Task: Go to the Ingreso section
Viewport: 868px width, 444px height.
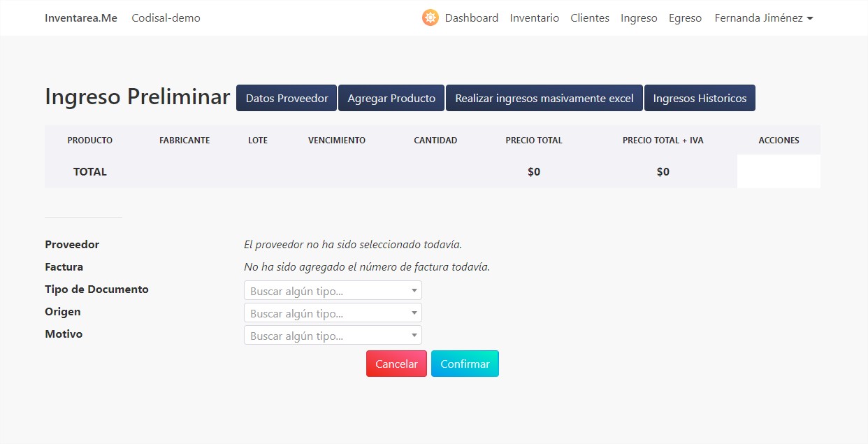Action: point(639,17)
